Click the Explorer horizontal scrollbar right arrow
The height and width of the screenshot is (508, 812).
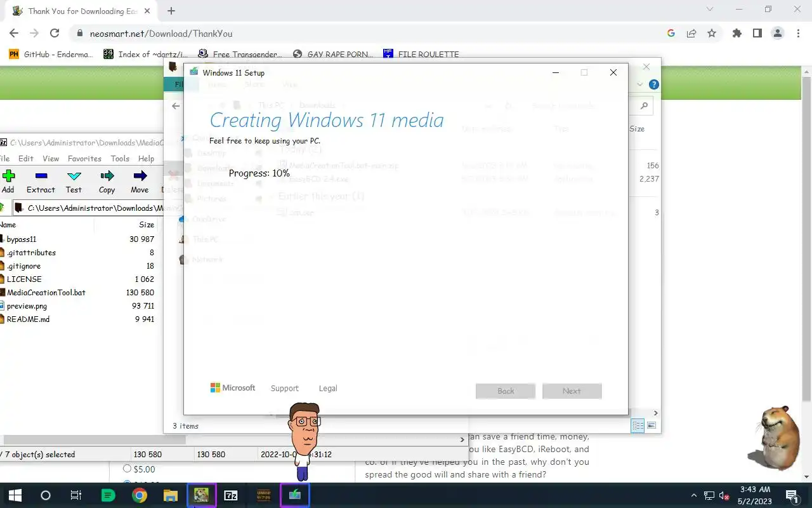click(655, 413)
